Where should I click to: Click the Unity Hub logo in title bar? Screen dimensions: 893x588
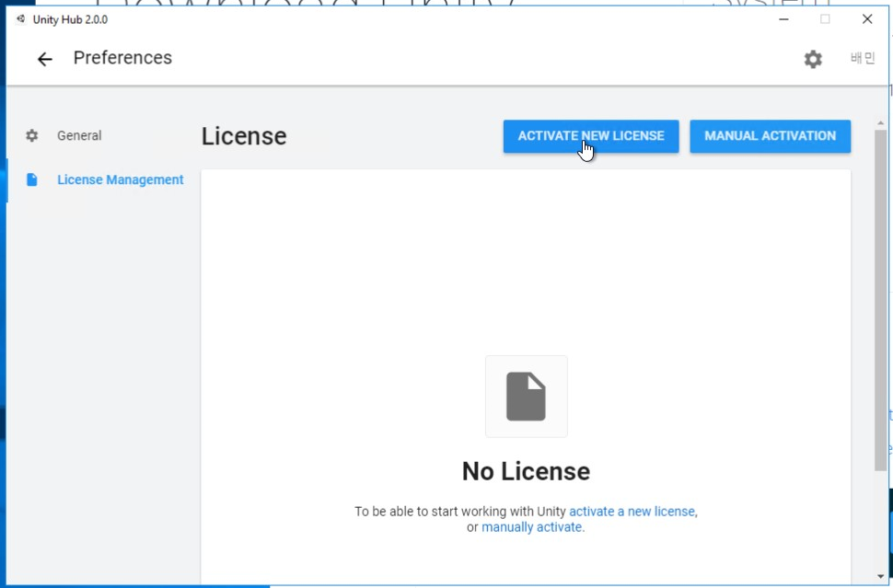pos(20,18)
